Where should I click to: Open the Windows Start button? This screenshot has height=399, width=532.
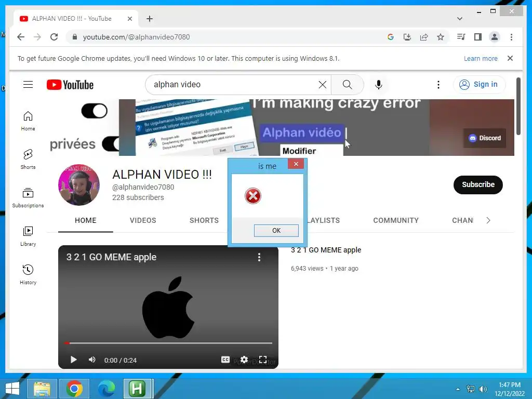12,389
